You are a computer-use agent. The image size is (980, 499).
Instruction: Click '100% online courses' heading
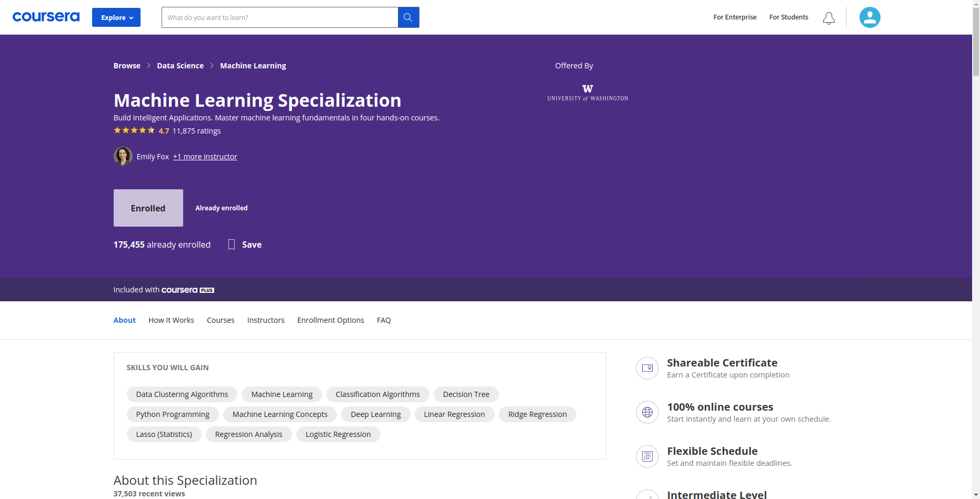720,407
